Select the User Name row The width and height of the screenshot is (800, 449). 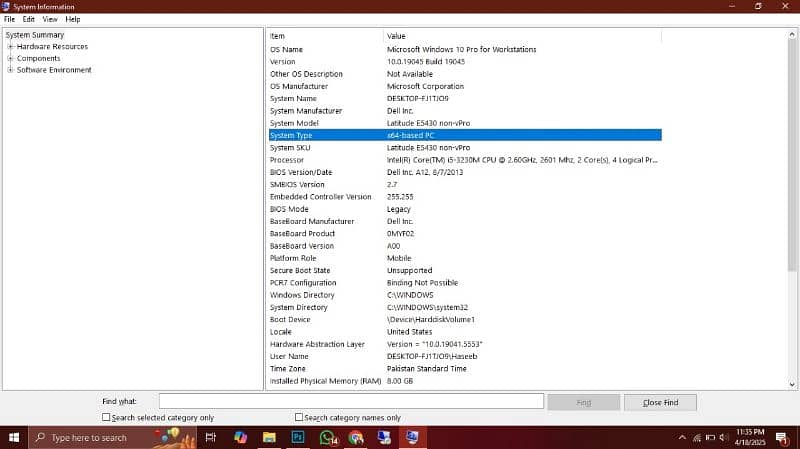coord(465,357)
